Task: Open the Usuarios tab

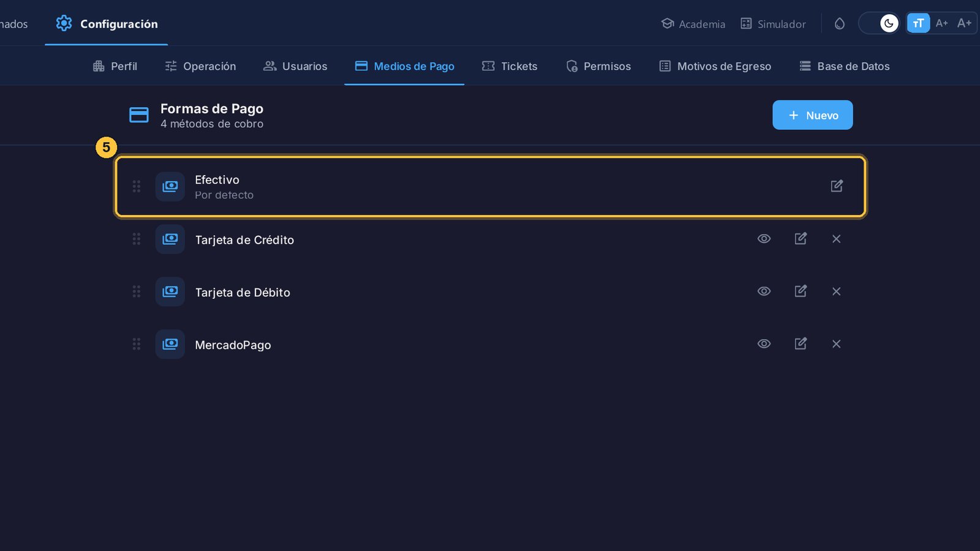Action: (x=295, y=66)
